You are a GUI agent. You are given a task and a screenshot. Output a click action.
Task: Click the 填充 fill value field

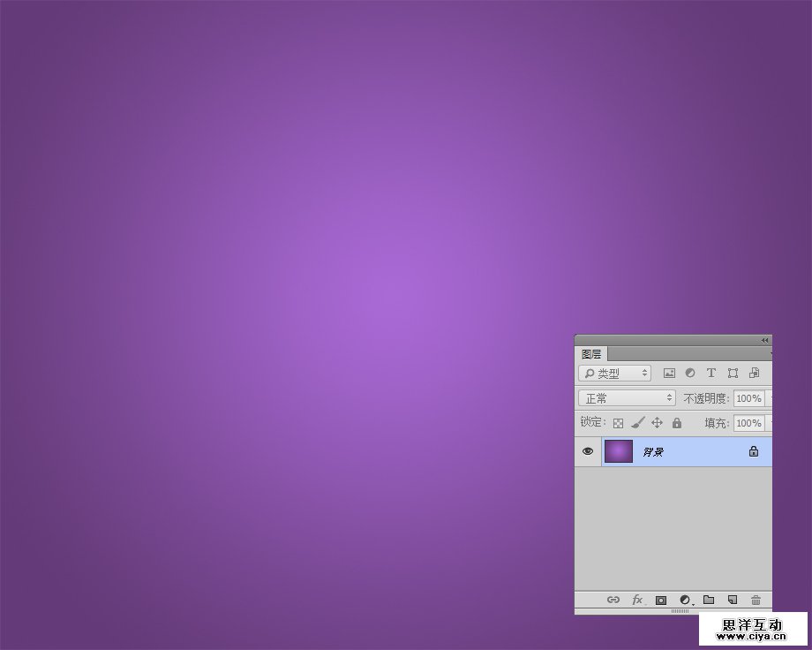point(748,423)
